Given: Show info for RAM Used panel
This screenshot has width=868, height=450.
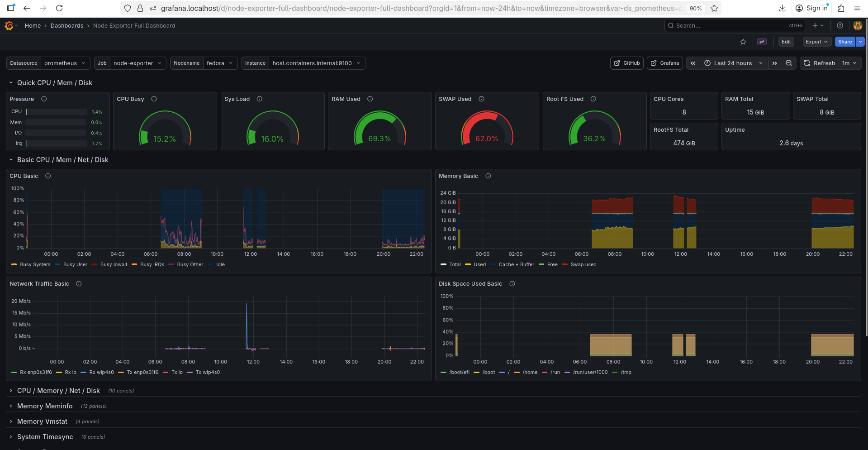Looking at the screenshot, I should tap(370, 99).
